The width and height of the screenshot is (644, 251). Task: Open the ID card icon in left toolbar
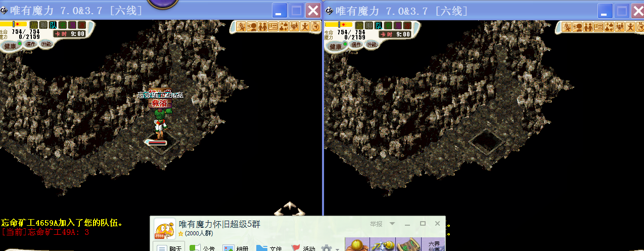(273, 26)
